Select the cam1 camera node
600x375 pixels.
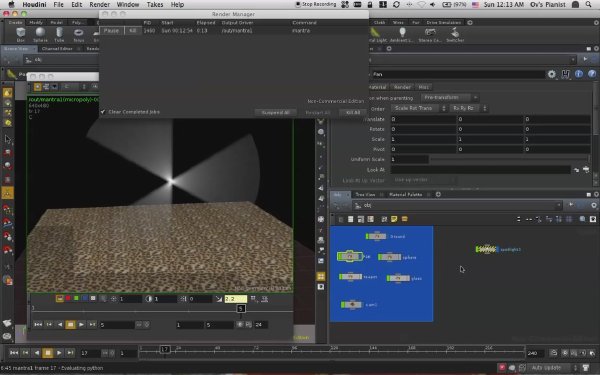click(x=351, y=305)
